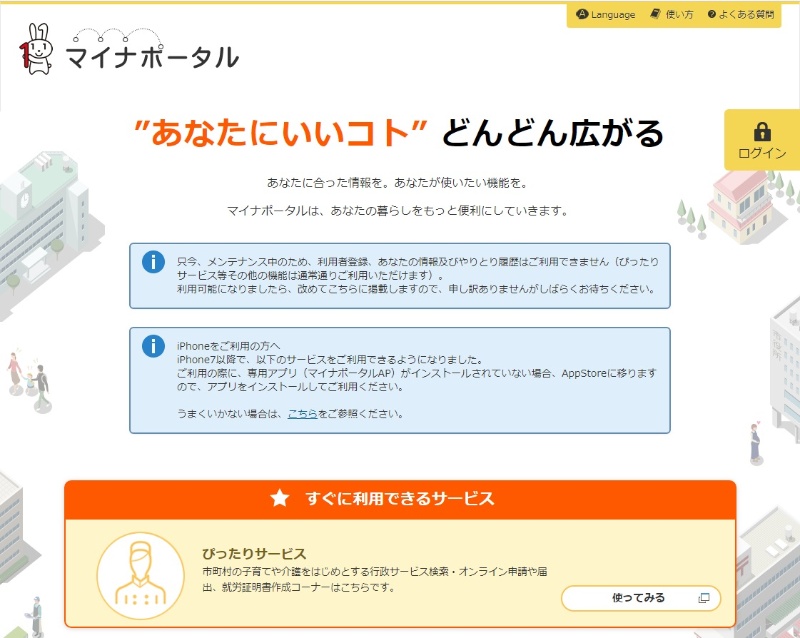Image resolution: width=800 pixels, height=638 pixels.
Task: Click the rabbit mascot logo
Action: coord(36,49)
